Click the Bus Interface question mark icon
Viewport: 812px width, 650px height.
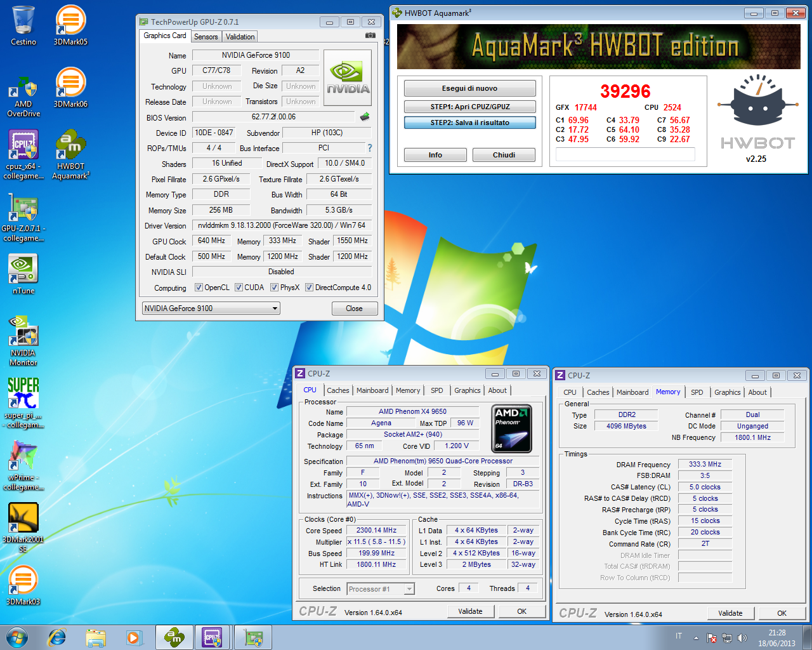(x=369, y=147)
